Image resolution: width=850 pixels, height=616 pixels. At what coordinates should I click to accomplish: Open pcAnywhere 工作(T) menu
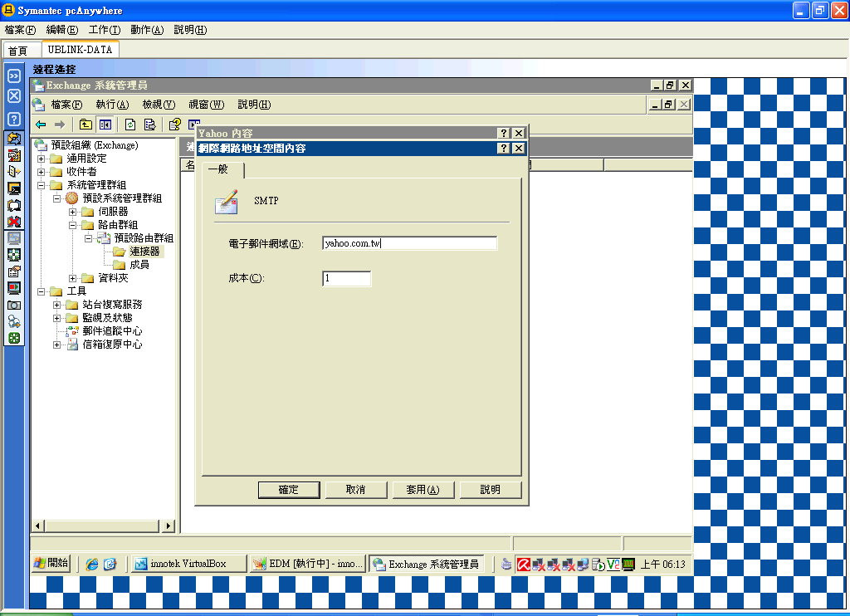[x=105, y=30]
